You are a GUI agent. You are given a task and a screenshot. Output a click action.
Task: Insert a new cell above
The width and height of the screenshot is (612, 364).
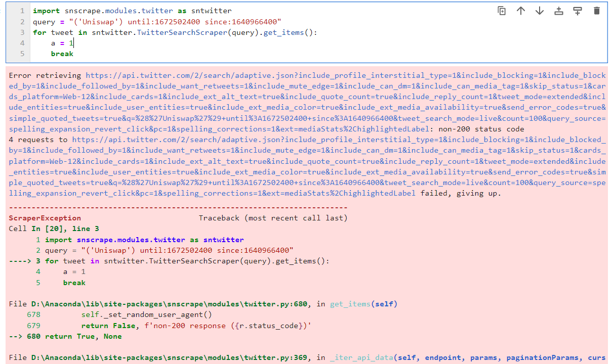click(x=559, y=10)
